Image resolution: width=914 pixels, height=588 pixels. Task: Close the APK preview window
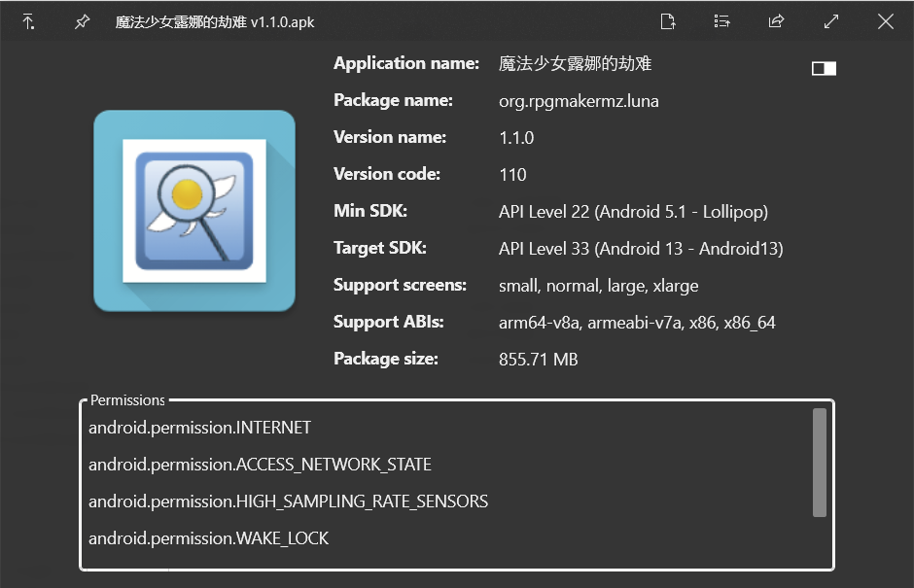885,21
